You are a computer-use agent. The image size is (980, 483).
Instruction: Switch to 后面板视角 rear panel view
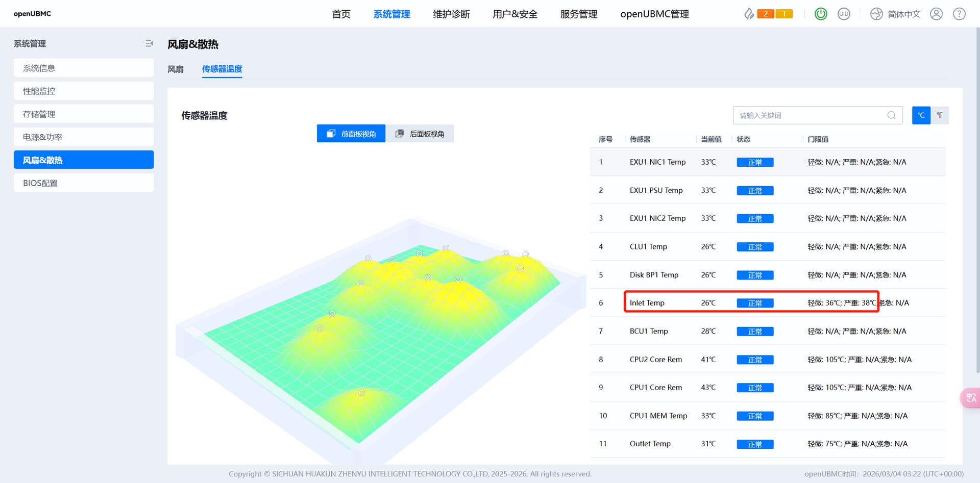[420, 134]
